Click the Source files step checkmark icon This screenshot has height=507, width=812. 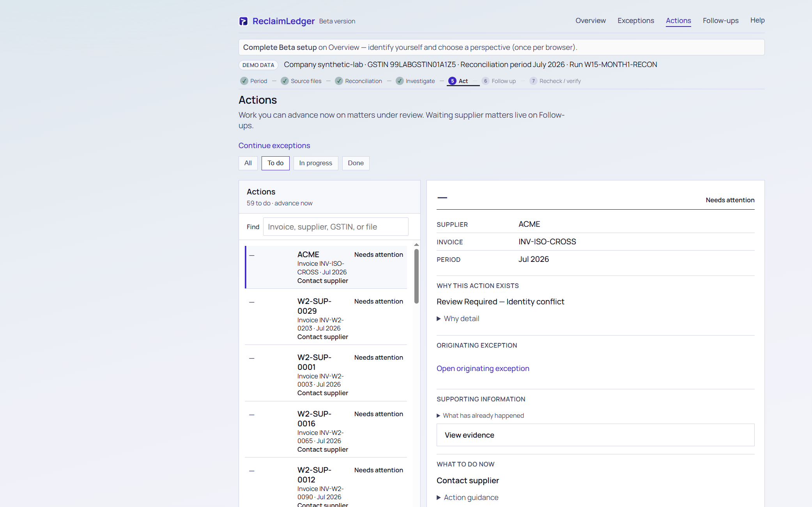(x=285, y=81)
